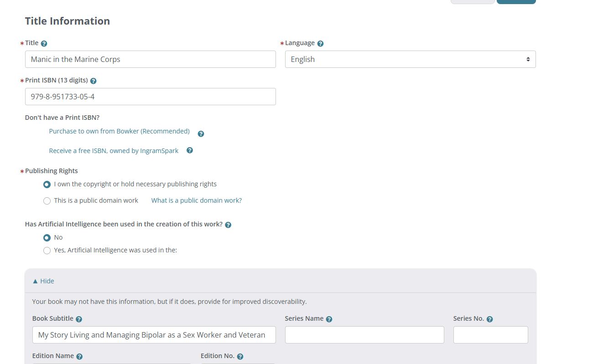The width and height of the screenshot is (598, 364).
Task: Follow 'Receive a free ISBN' IngramSpark link
Action: (114, 151)
